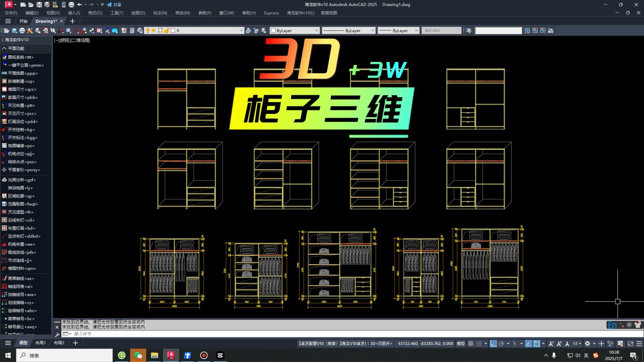Select 光照分析<gzf> item
The image size is (644, 362).
pyautogui.click(x=22, y=180)
